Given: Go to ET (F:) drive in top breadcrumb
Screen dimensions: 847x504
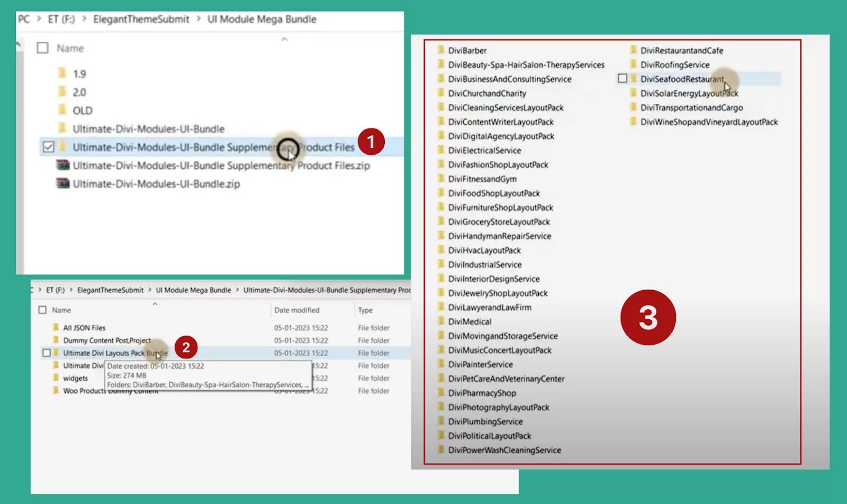Looking at the screenshot, I should point(61,19).
